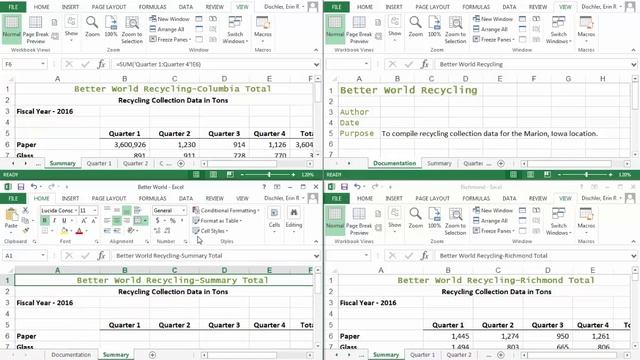Toggle Underline in the Better World window
Viewport: 640px width, 360px height.
coord(64,220)
